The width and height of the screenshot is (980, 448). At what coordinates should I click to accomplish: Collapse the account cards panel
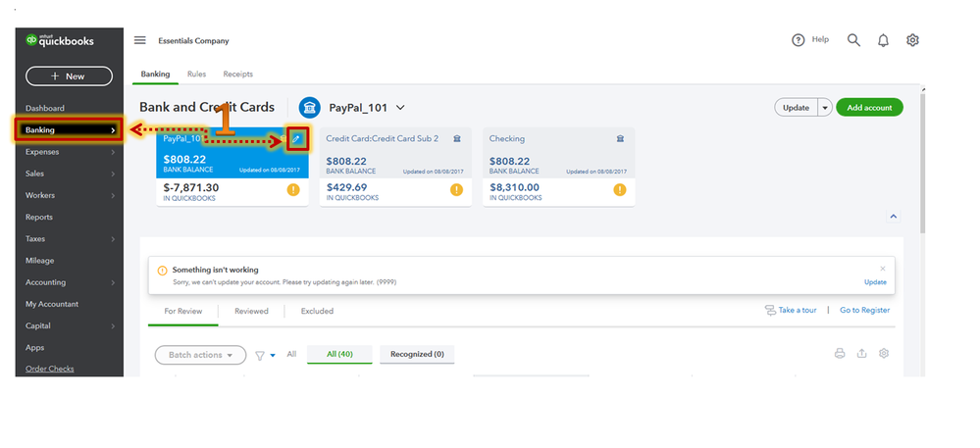pos(893,217)
